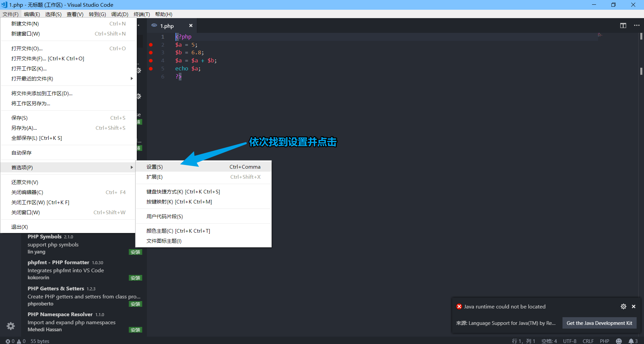The image size is (644, 344).
Task: Choose 打开工作区(K)... entry
Action: [68, 68]
